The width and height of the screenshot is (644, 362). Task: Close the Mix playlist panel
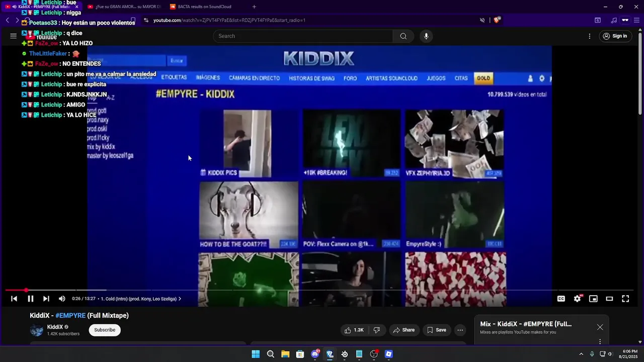click(x=600, y=327)
